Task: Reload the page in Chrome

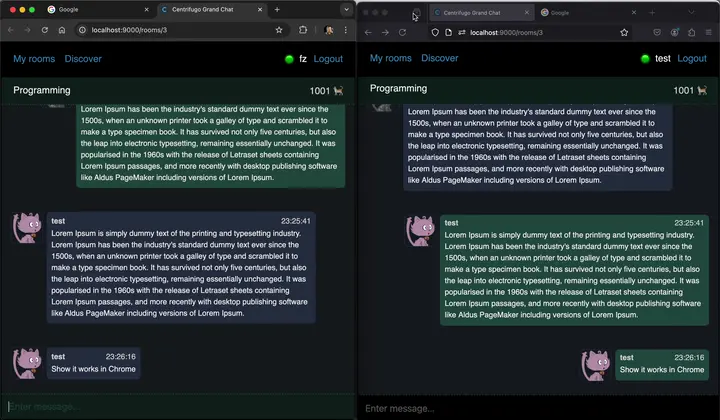Action: pos(45,30)
